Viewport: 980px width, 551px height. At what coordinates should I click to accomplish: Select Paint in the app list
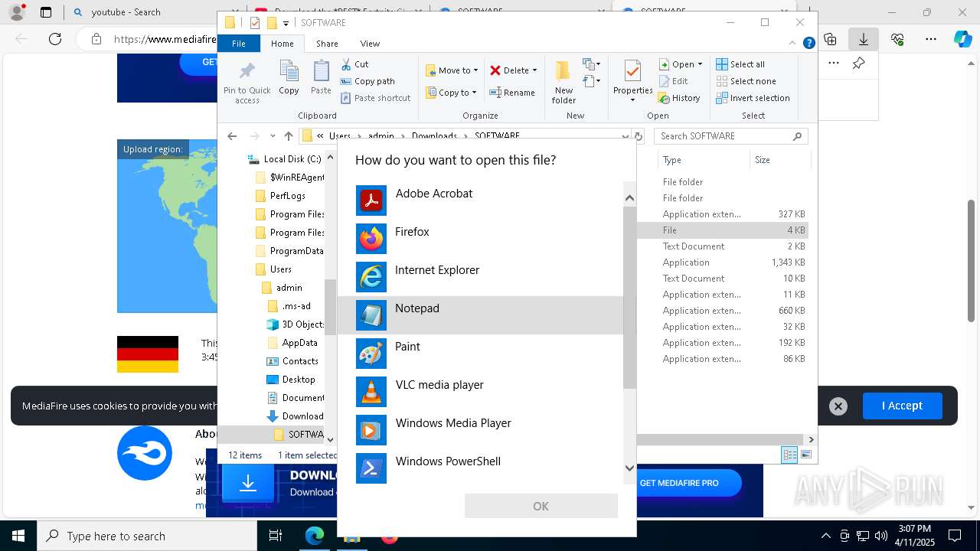point(480,354)
